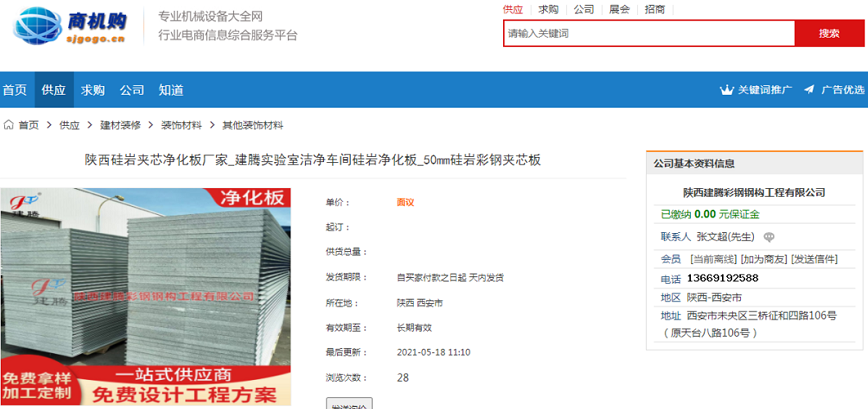Viewport: 868px width, 409px height.
Task: Click the 发送信件 link
Action: tap(814, 258)
